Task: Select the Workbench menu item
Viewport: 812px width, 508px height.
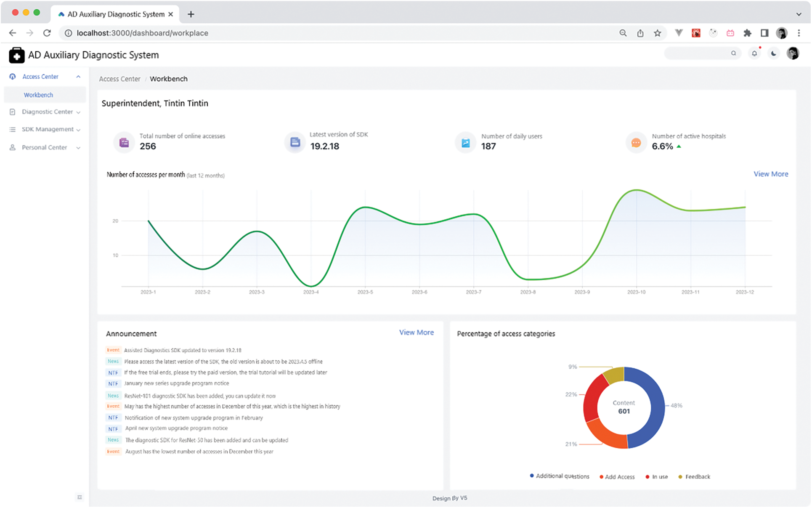Action: 38,95
